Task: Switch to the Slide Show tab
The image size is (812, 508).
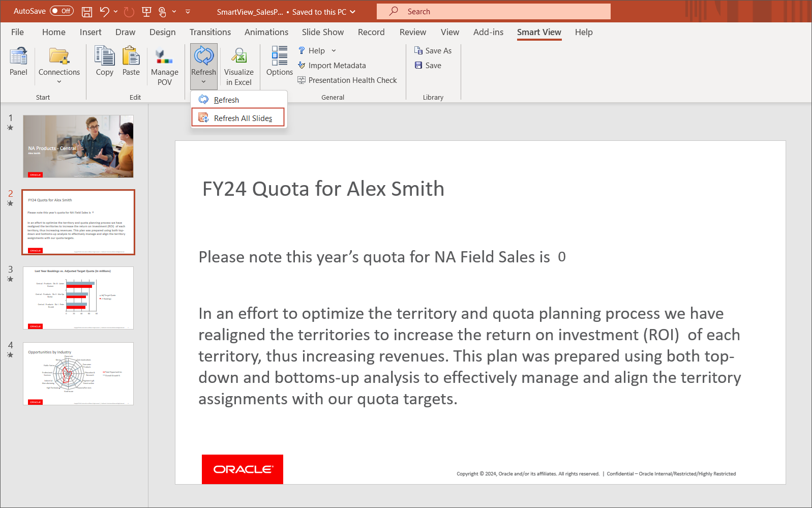Action: pos(323,32)
